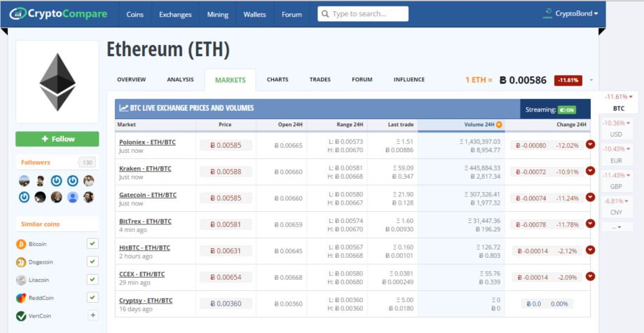Click the green Follow button
Viewport: 644px width, 333px height.
57,139
